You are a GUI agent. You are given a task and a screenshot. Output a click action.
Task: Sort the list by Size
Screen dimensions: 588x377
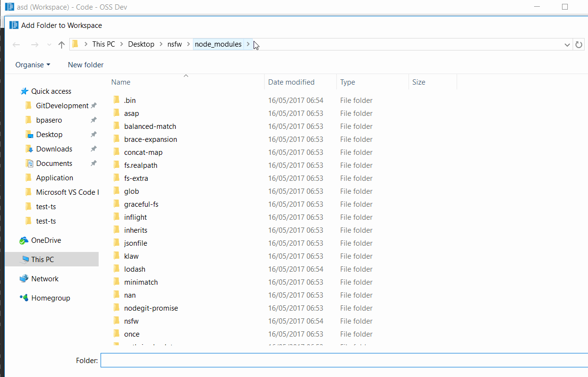419,82
